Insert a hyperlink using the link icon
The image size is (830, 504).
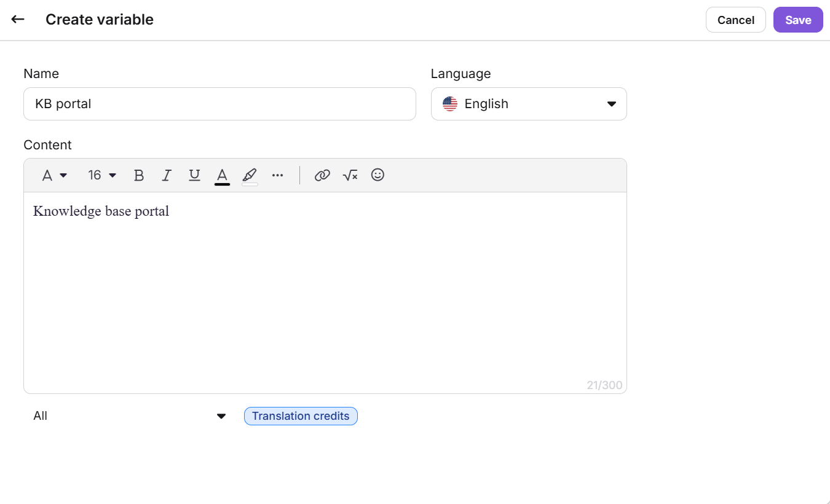tap(322, 175)
